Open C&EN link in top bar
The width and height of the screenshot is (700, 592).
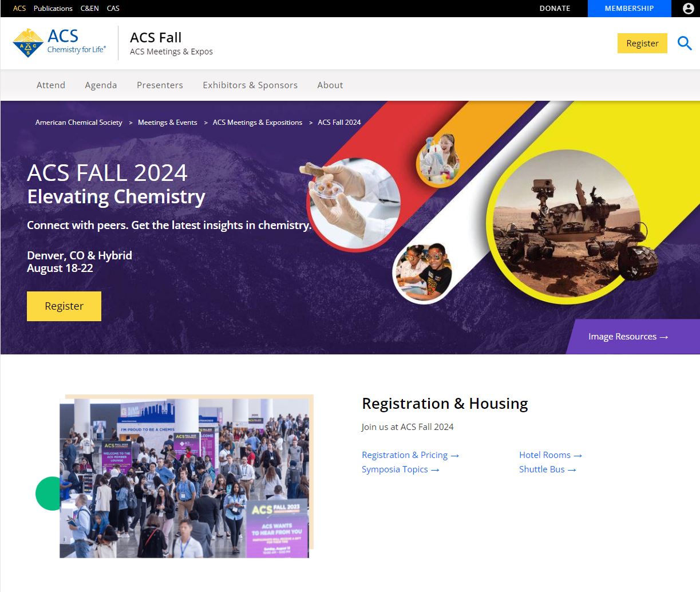click(90, 9)
